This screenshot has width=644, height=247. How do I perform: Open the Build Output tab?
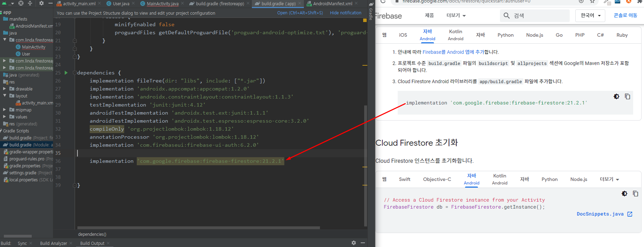point(92,243)
